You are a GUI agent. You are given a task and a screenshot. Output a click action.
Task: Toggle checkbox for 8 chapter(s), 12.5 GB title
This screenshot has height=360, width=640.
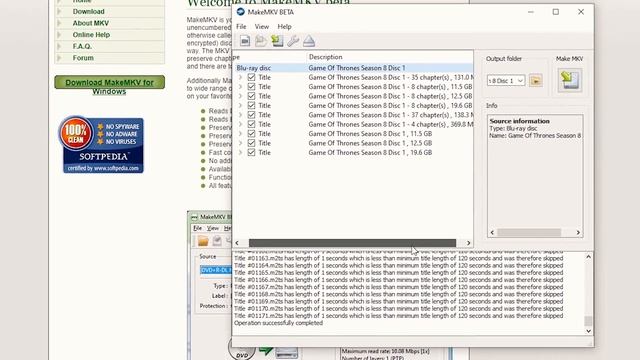pos(251,96)
